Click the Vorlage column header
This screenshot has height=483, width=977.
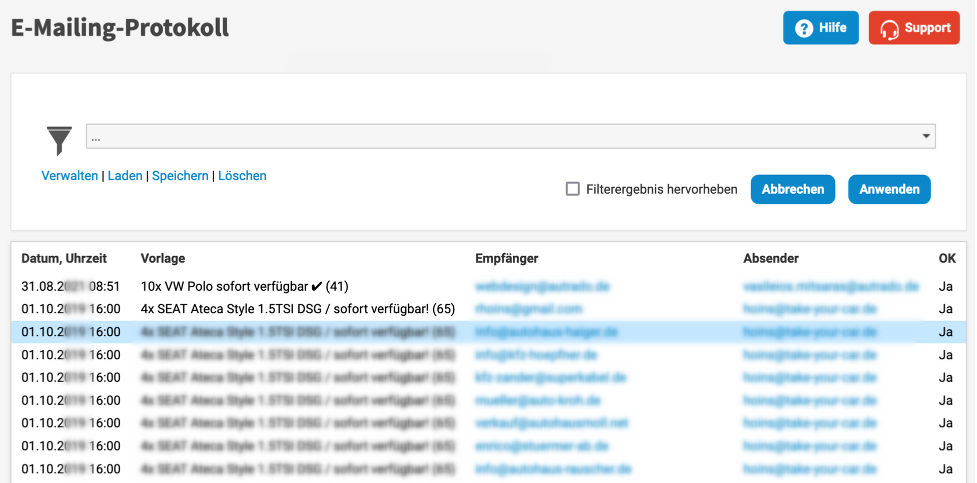pos(163,258)
